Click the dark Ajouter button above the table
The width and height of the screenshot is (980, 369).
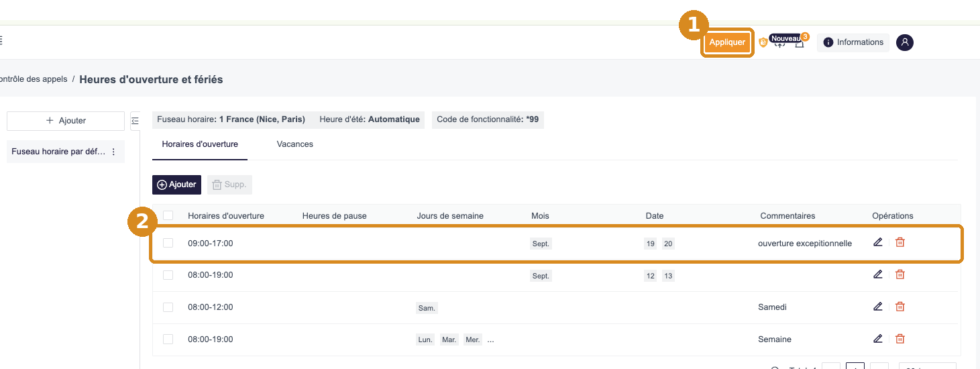pyautogui.click(x=177, y=184)
